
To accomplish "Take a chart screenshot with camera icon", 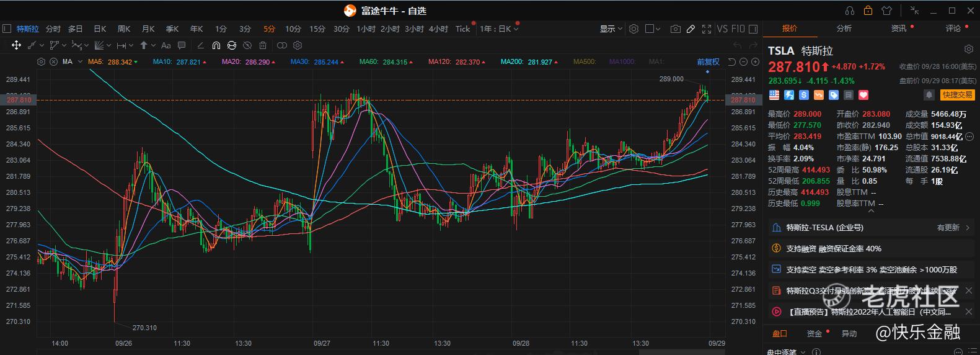I will pyautogui.click(x=676, y=29).
